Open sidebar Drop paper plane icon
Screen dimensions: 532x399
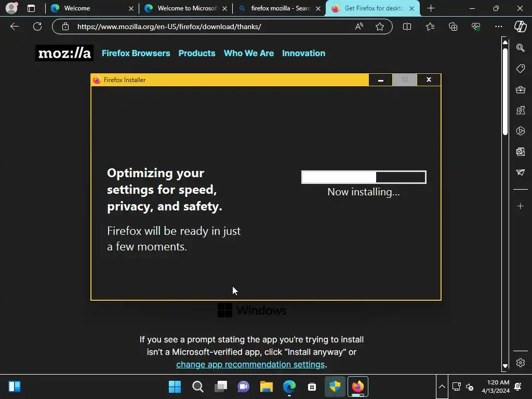point(520,172)
